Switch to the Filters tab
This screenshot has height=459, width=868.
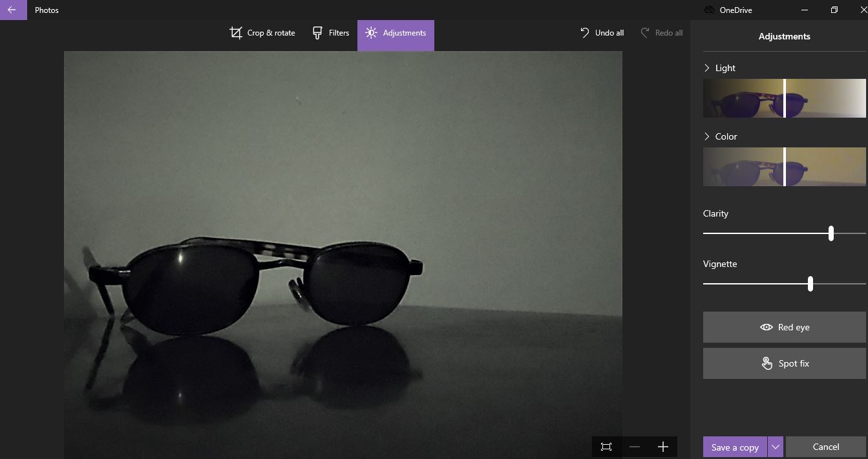coord(330,33)
